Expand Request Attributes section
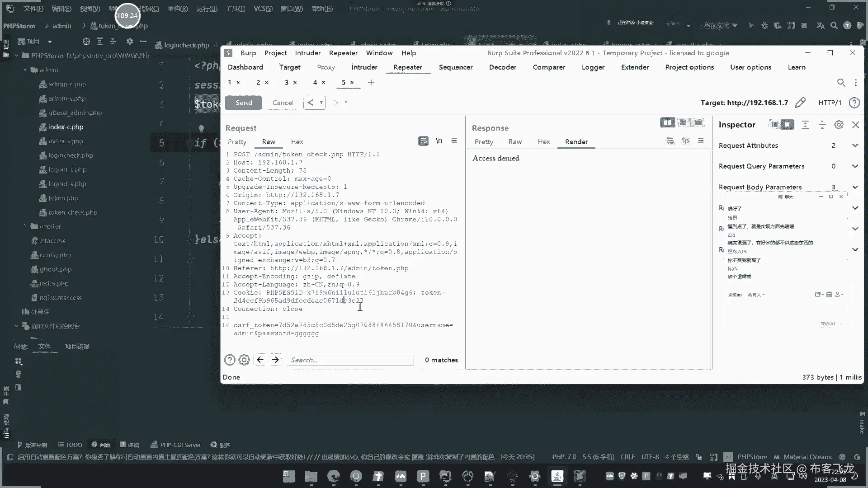This screenshot has height=488, width=868. [x=855, y=145]
